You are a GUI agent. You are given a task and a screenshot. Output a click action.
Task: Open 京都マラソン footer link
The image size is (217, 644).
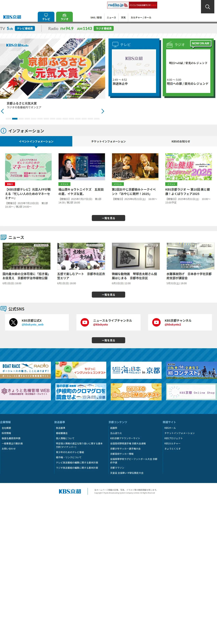tap(117, 468)
